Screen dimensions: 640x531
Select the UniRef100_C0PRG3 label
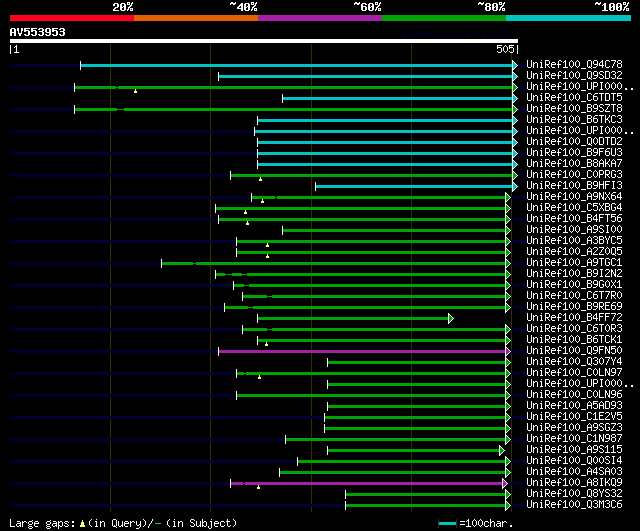(574, 175)
